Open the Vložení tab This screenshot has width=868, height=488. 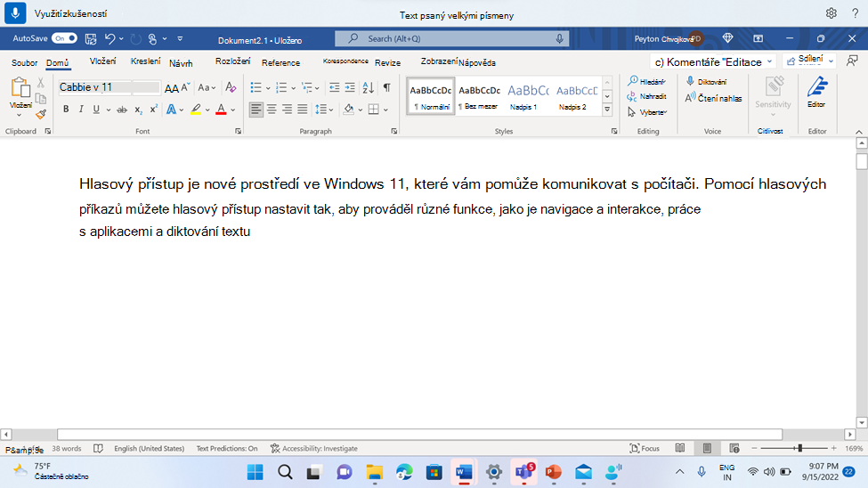pyautogui.click(x=103, y=61)
